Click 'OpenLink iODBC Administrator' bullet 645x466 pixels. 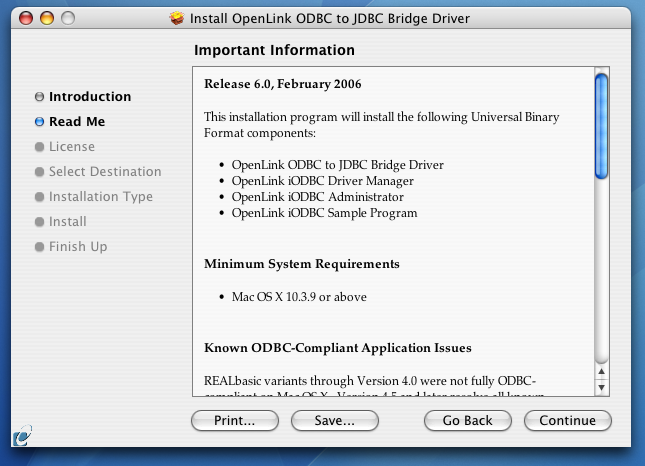pyautogui.click(x=318, y=197)
